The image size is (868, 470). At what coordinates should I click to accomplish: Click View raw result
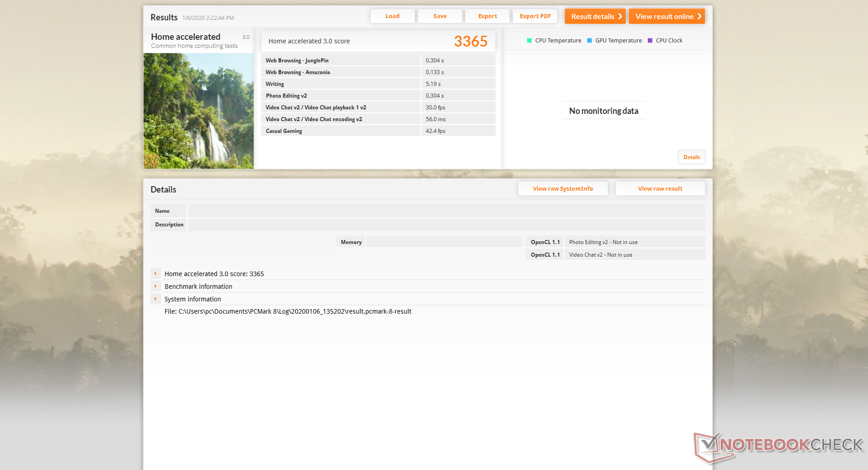click(660, 189)
